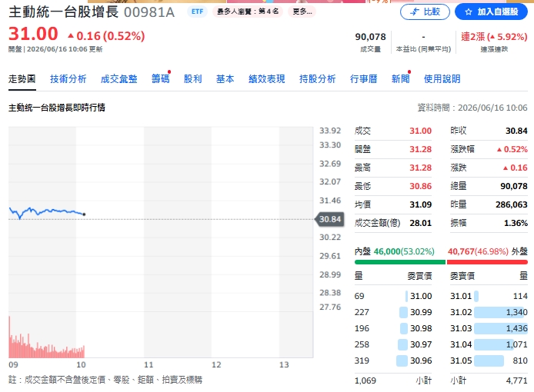The image size is (534, 392).
Task: Click the 昨量 286,063 value
Action: 512,204
